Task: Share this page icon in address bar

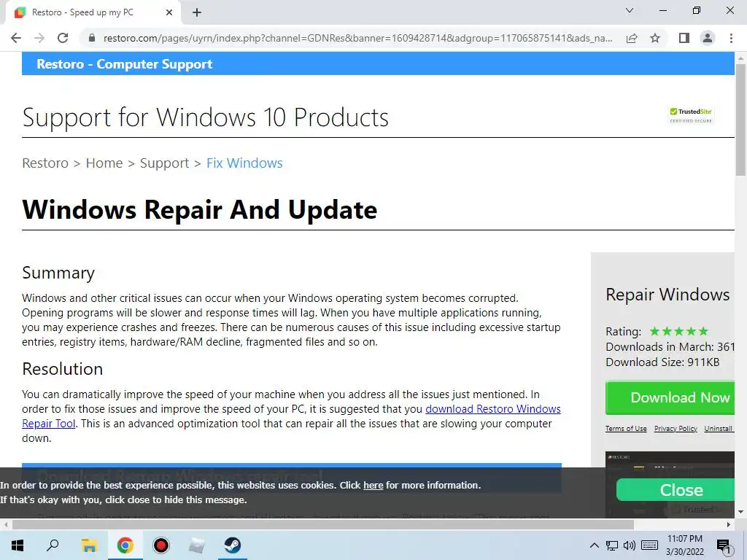Action: [632, 38]
